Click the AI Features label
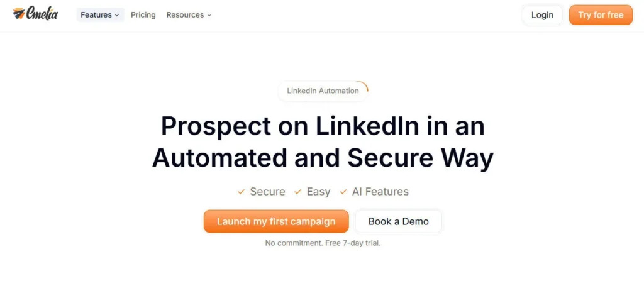Image resolution: width=644 pixels, height=303 pixels. 380,192
